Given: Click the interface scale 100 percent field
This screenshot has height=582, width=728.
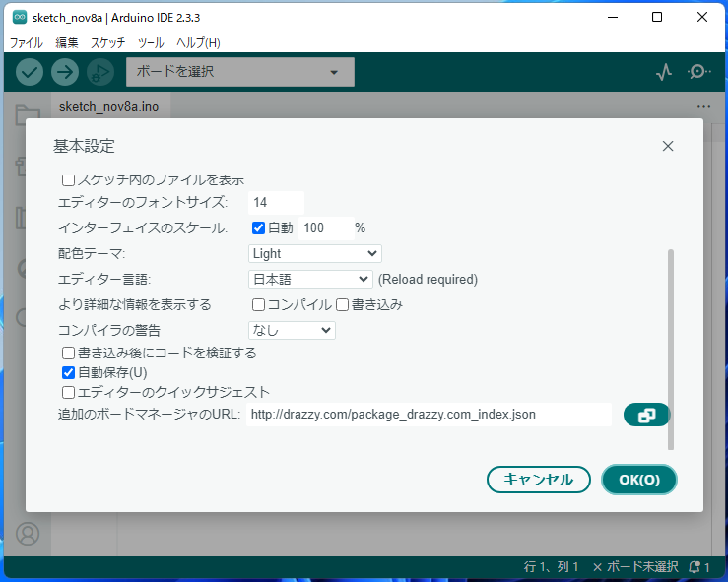Looking at the screenshot, I should click(326, 227).
